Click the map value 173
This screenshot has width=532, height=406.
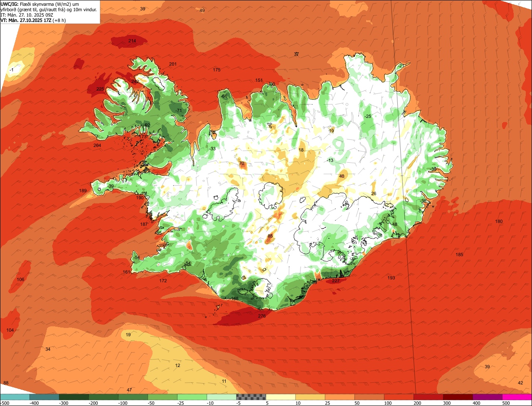143,137
